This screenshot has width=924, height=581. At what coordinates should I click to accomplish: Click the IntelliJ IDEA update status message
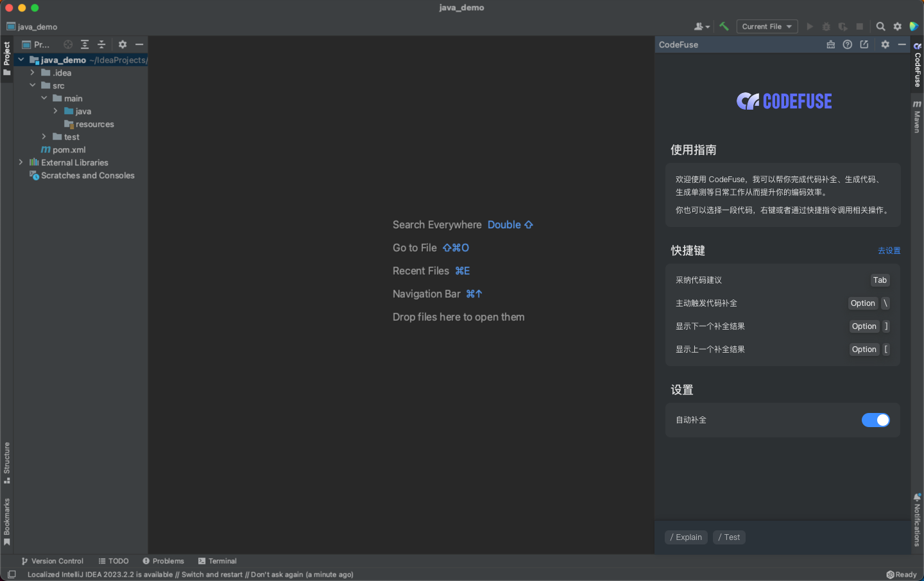[191, 575]
